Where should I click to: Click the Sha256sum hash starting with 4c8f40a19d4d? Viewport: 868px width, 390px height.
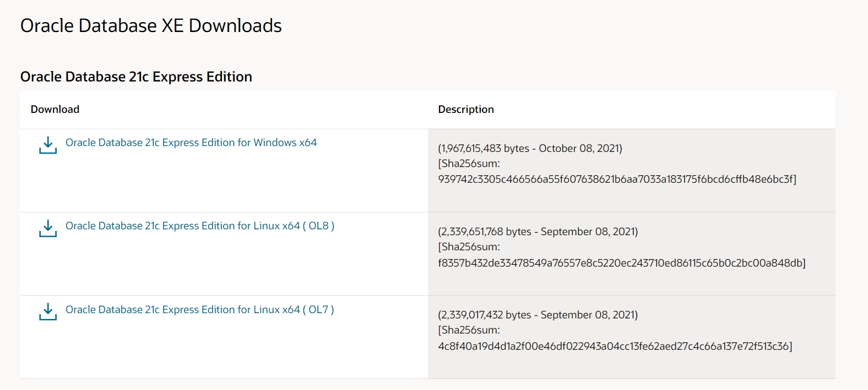[613, 346]
